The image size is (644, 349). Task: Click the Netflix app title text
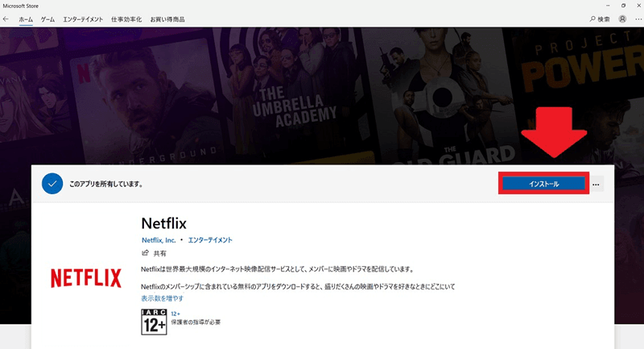[x=164, y=223]
